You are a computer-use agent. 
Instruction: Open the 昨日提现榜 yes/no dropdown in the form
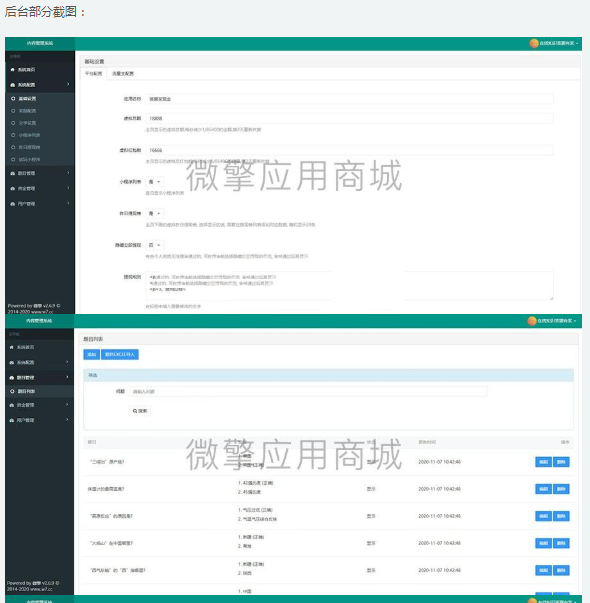pyautogui.click(x=155, y=213)
